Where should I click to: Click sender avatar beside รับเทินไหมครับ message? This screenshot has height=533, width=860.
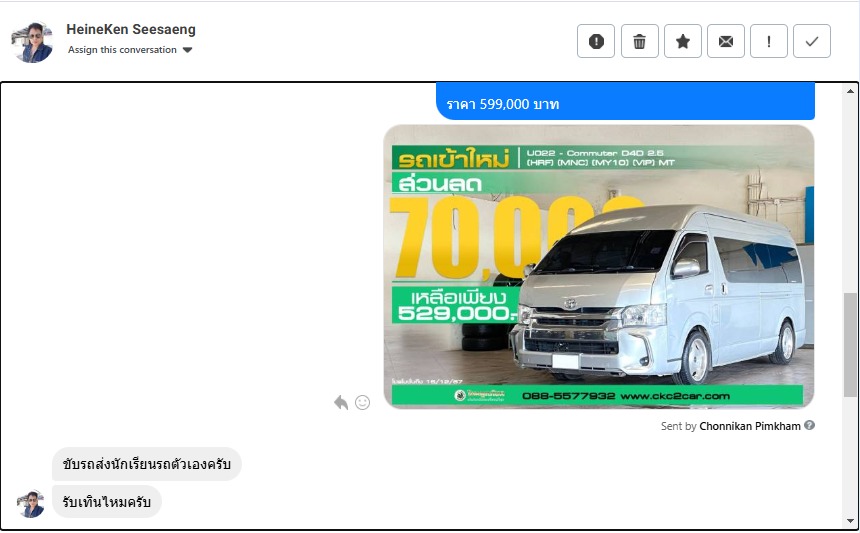(31, 503)
